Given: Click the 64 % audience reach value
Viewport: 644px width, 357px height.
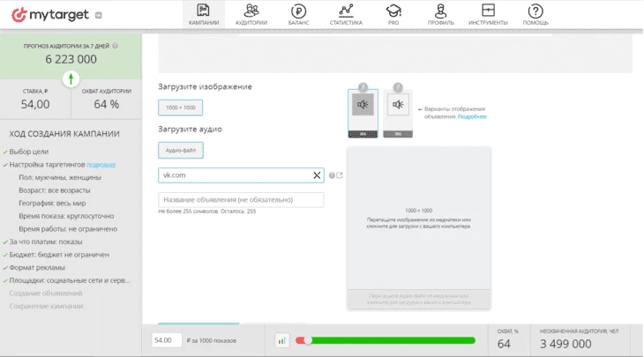Looking at the screenshot, I should [x=107, y=104].
